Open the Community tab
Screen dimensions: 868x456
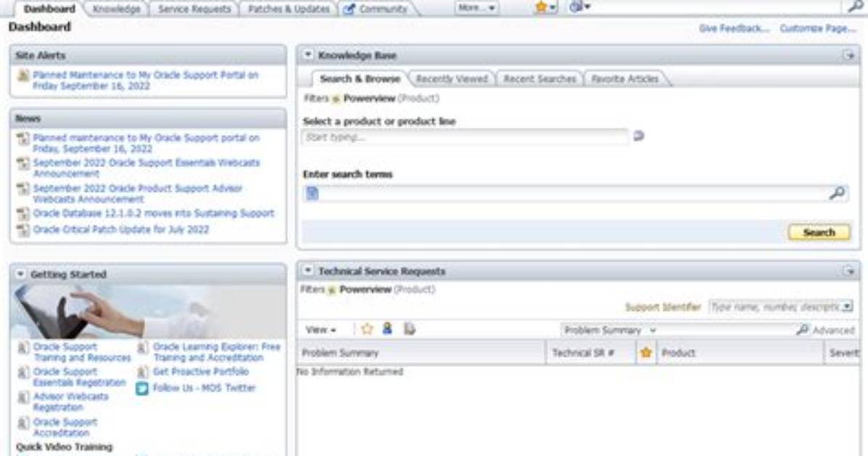(x=382, y=9)
